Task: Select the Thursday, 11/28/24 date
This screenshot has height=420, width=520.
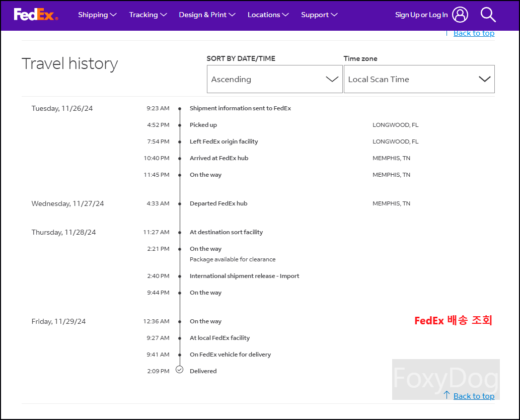Action: 63,232
